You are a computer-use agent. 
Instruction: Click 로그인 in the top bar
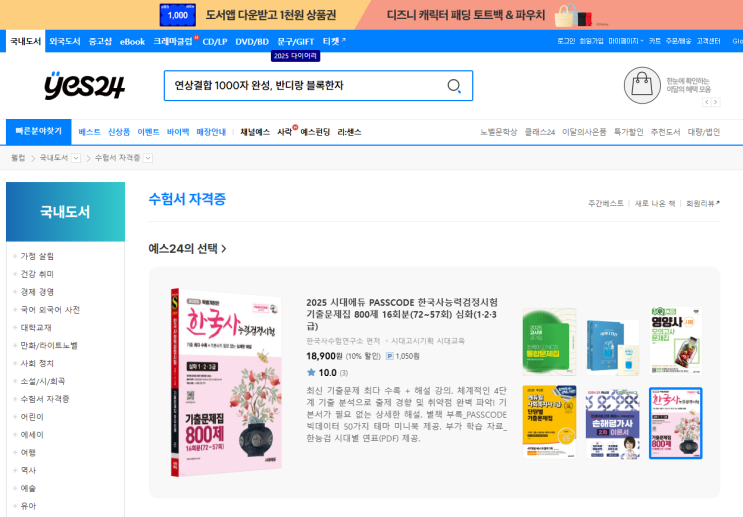pos(566,41)
